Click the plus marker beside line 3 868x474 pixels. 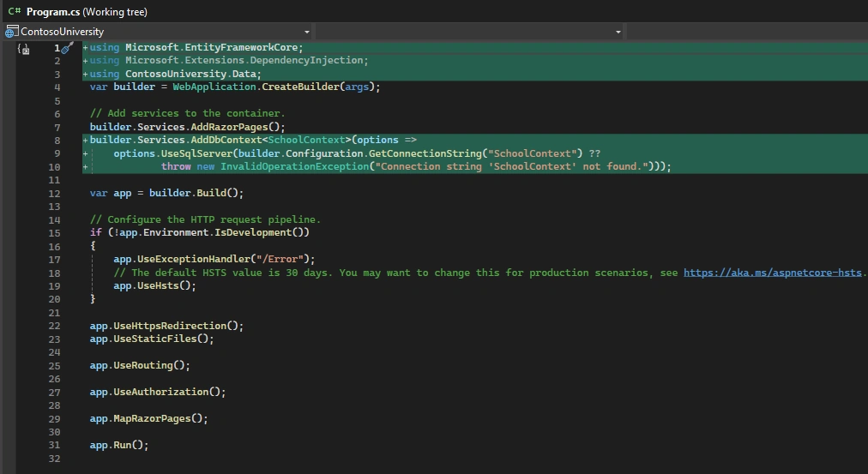pyautogui.click(x=85, y=74)
